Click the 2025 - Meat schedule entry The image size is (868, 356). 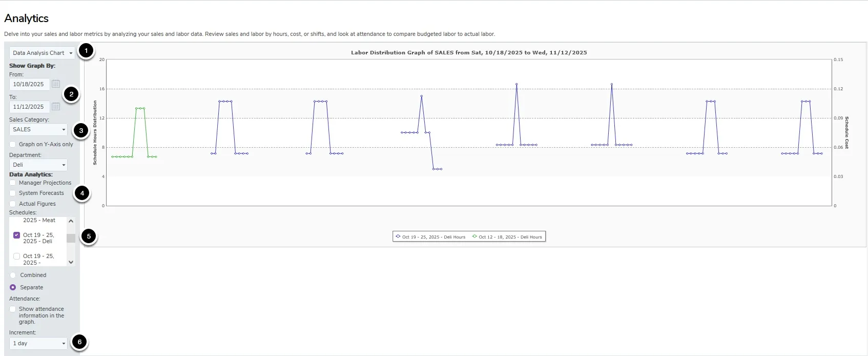tap(39, 220)
